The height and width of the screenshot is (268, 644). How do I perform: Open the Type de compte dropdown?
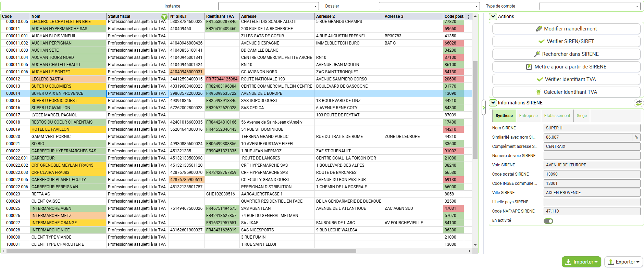590,6
